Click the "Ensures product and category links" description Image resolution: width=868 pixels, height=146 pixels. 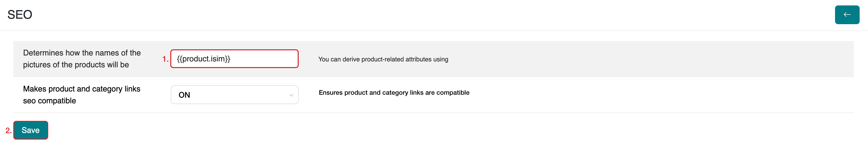coord(394,92)
